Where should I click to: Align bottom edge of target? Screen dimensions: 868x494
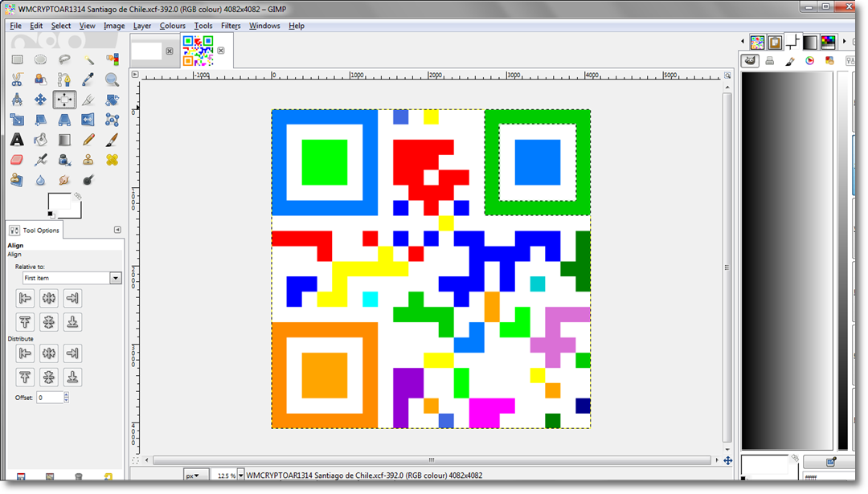[x=72, y=322]
